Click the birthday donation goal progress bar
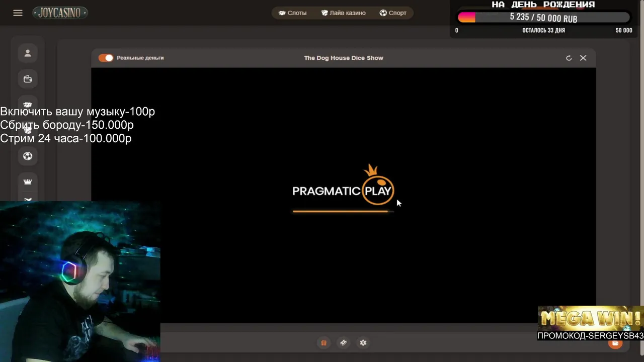The height and width of the screenshot is (362, 644). pyautogui.click(x=543, y=18)
